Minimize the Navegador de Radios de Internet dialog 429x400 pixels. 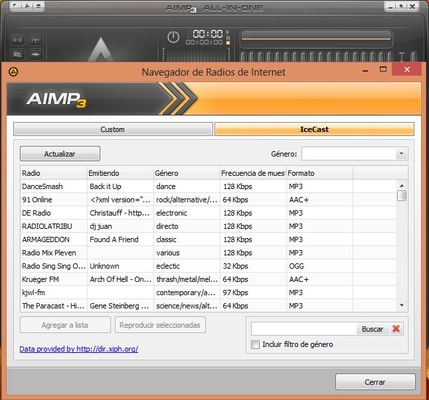pos(366,70)
